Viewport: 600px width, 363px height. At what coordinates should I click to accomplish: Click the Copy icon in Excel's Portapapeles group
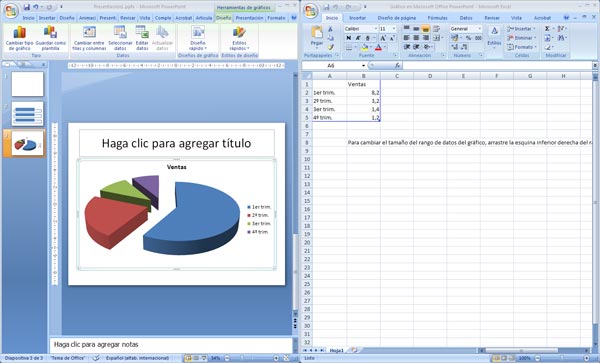pyautogui.click(x=331, y=38)
